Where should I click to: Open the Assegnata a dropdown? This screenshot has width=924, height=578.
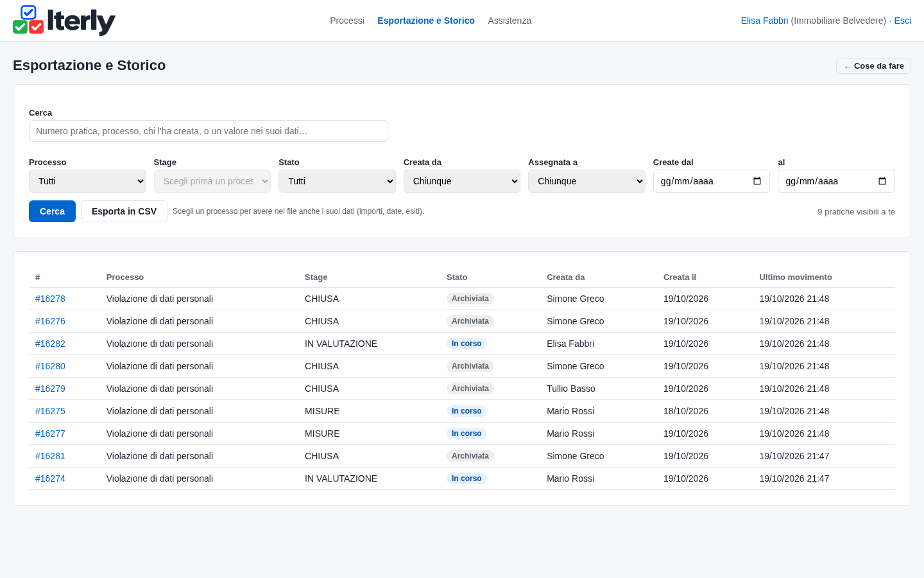pyautogui.click(x=586, y=181)
